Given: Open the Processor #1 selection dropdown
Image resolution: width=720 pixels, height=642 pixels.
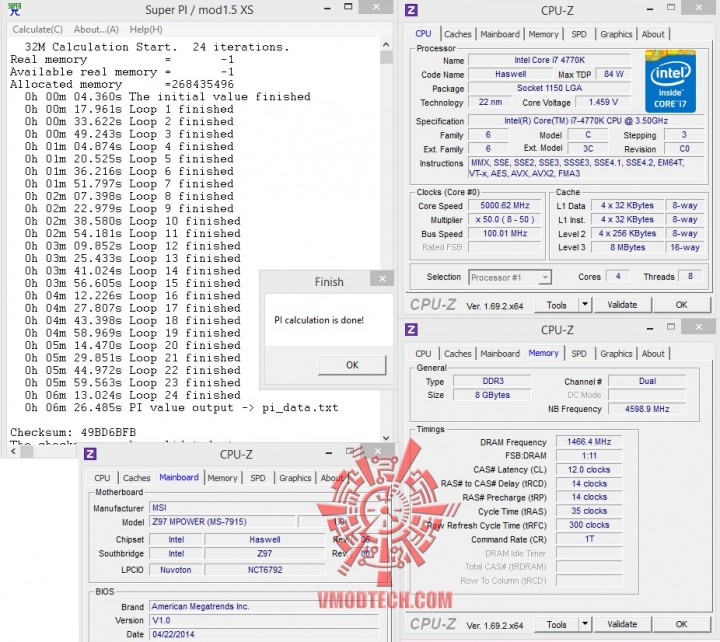Looking at the screenshot, I should pos(510,277).
